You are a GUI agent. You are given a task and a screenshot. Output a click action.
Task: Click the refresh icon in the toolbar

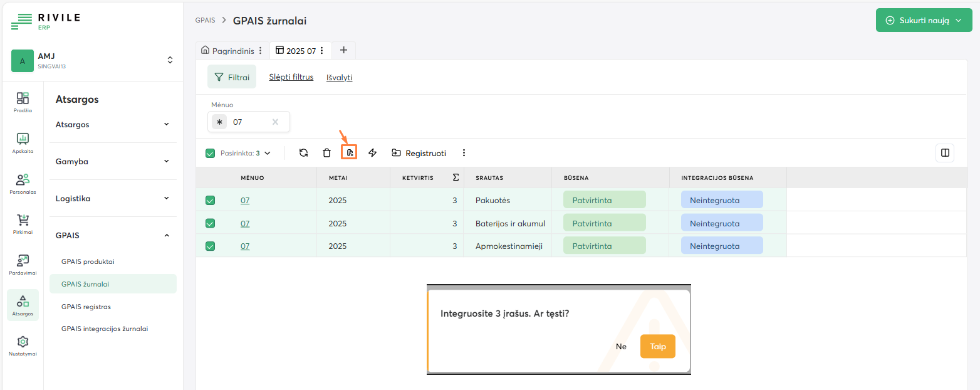click(x=303, y=152)
